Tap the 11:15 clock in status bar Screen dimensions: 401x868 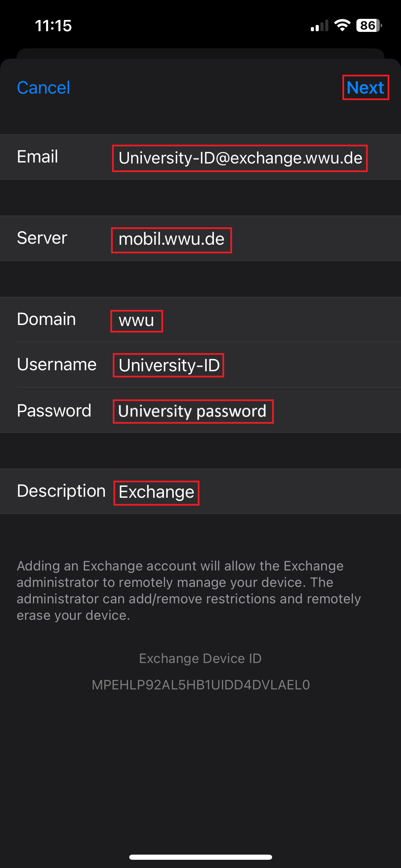[53, 26]
